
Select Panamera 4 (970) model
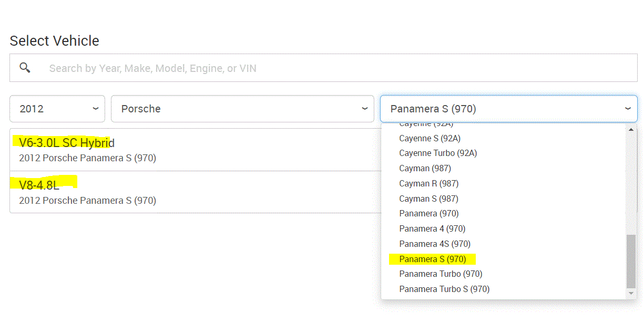[x=432, y=228]
